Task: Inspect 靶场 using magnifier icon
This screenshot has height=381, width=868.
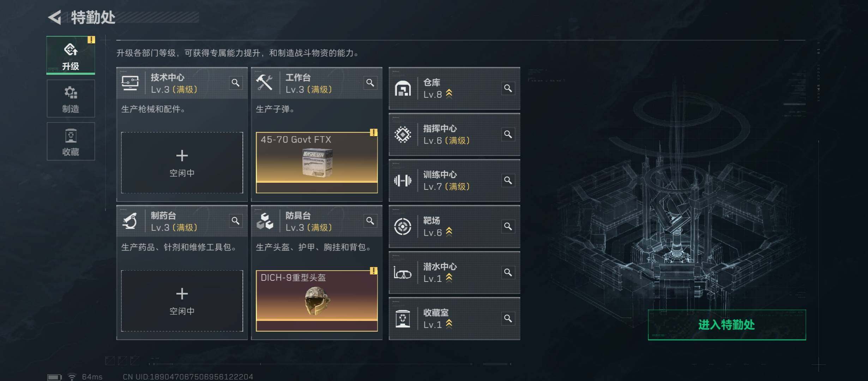Action: [508, 226]
